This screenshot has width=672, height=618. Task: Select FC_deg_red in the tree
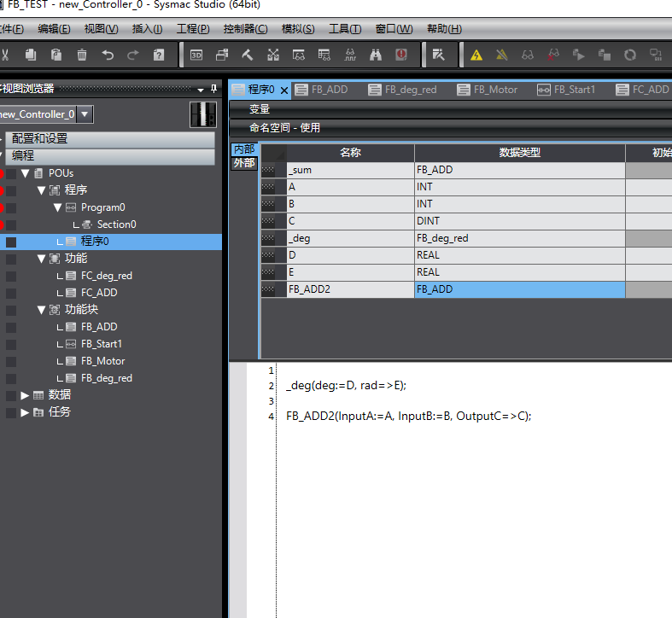tap(106, 276)
